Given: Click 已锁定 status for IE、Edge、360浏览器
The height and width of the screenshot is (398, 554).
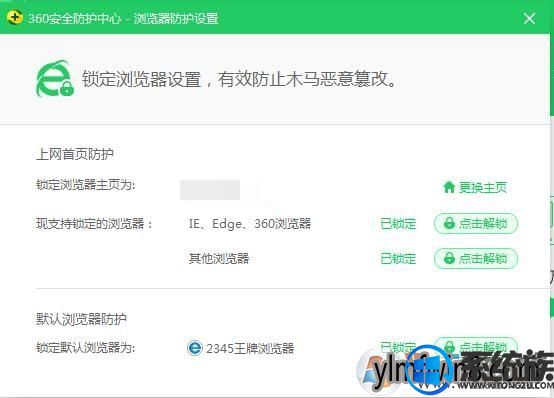Looking at the screenshot, I should coord(398,224).
